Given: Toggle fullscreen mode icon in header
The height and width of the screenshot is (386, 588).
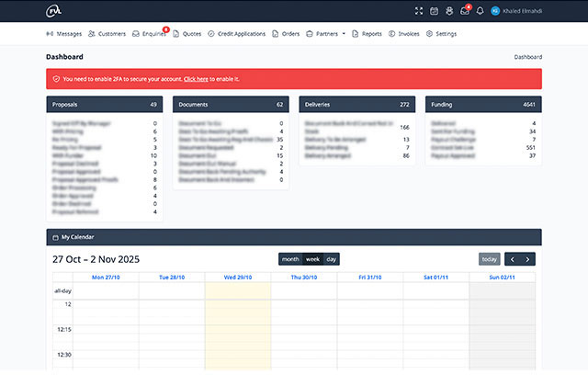Looking at the screenshot, I should click(419, 11).
